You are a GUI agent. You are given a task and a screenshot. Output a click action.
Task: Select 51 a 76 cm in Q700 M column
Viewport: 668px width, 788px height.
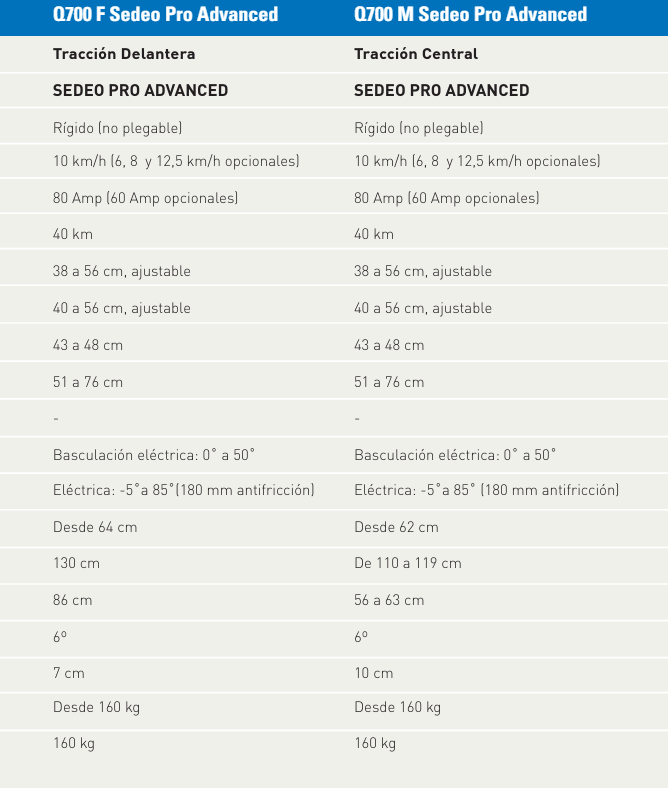pyautogui.click(x=389, y=382)
